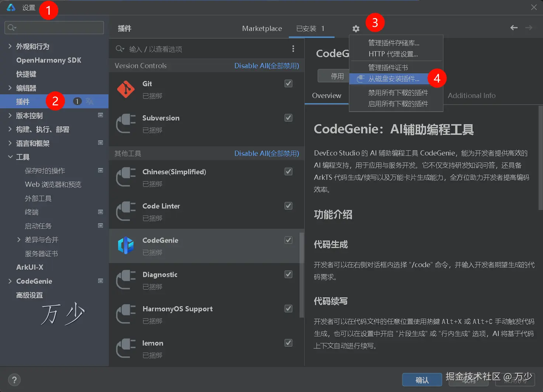The height and width of the screenshot is (392, 543).
Task: Toggle the HarmonyOS Support plugin checkbox
Action: 288,309
